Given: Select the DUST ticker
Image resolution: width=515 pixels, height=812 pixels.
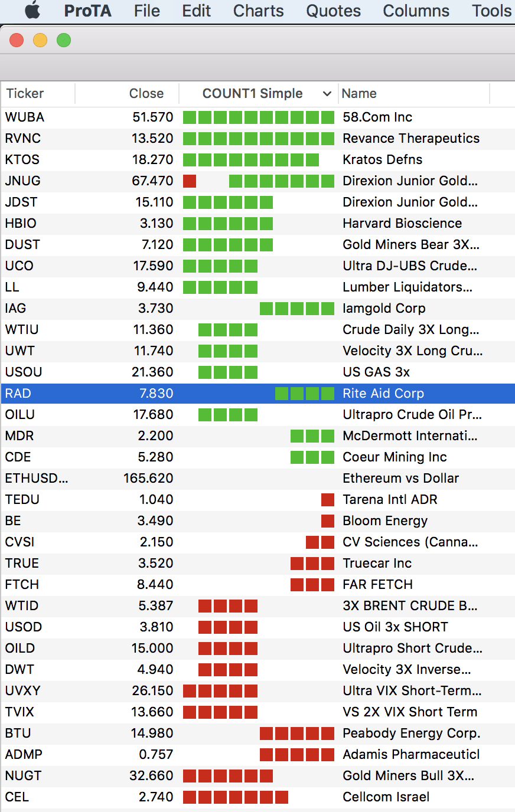Looking at the screenshot, I should pyautogui.click(x=22, y=244).
